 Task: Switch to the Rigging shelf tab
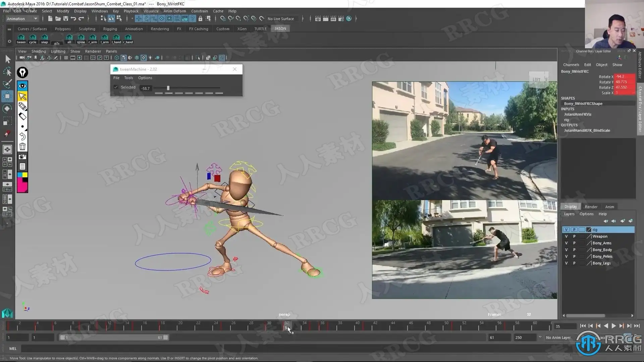[x=110, y=29]
